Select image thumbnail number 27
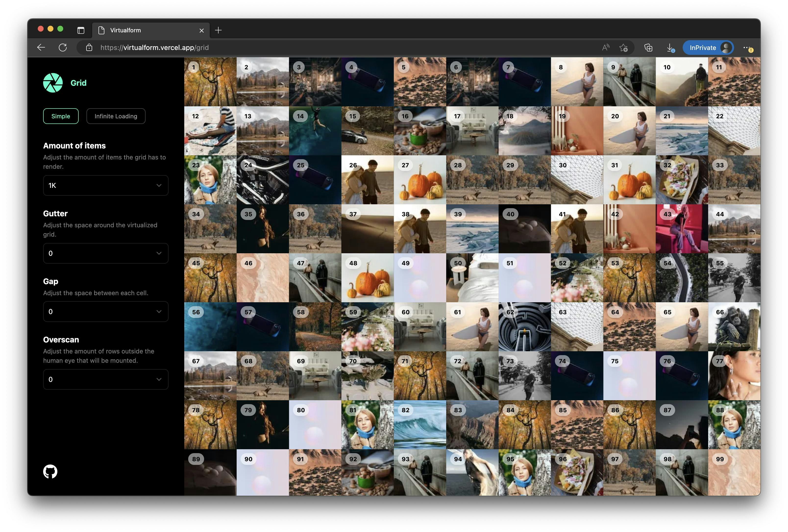This screenshot has width=788, height=532. coord(420,180)
